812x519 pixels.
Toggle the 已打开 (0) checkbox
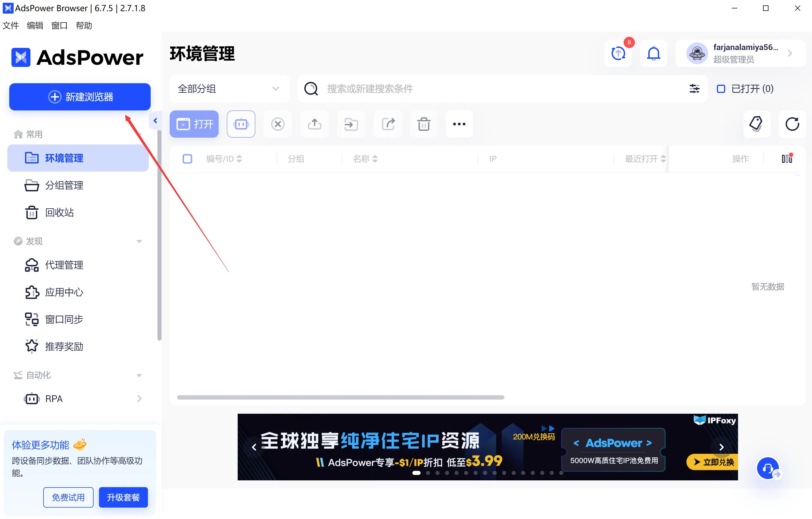(721, 89)
